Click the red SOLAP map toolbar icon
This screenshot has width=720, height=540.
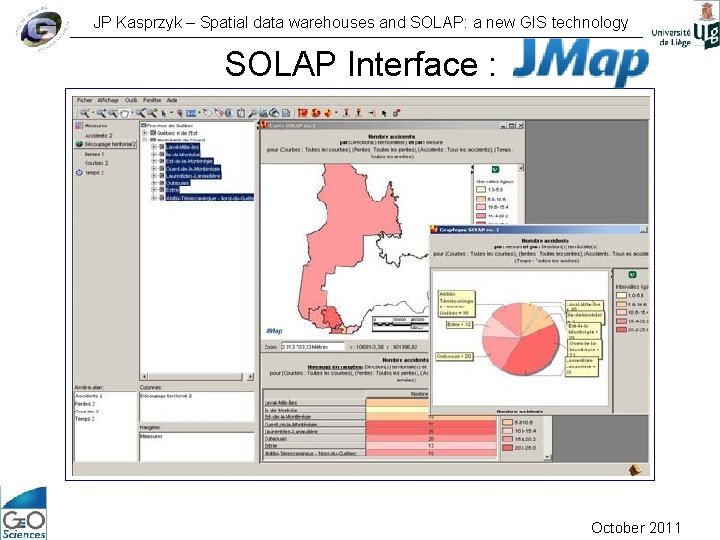pyautogui.click(x=302, y=112)
